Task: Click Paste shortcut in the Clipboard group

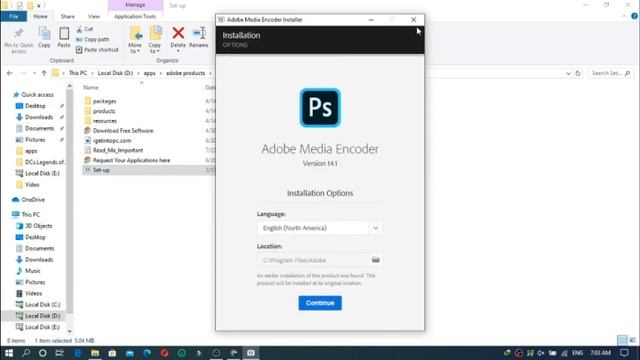Action: coord(97,50)
